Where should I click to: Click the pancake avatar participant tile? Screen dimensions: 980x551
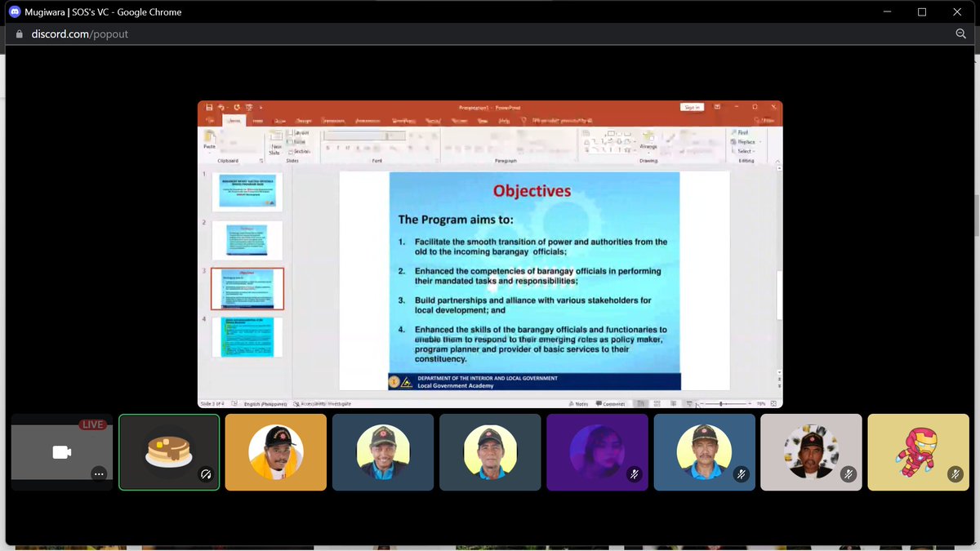[x=169, y=452]
